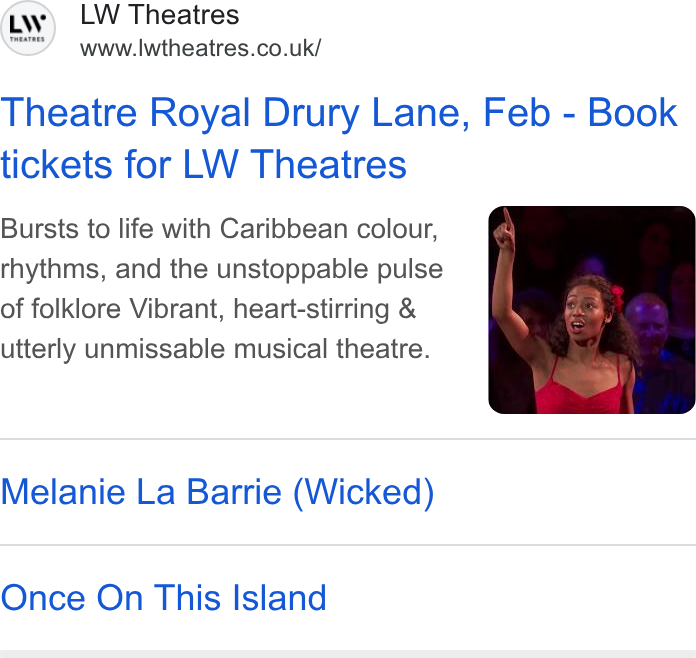The width and height of the screenshot is (696, 658).
Task: Select the Melanie La Barrie (Wicked) sitelink
Action: (x=217, y=492)
